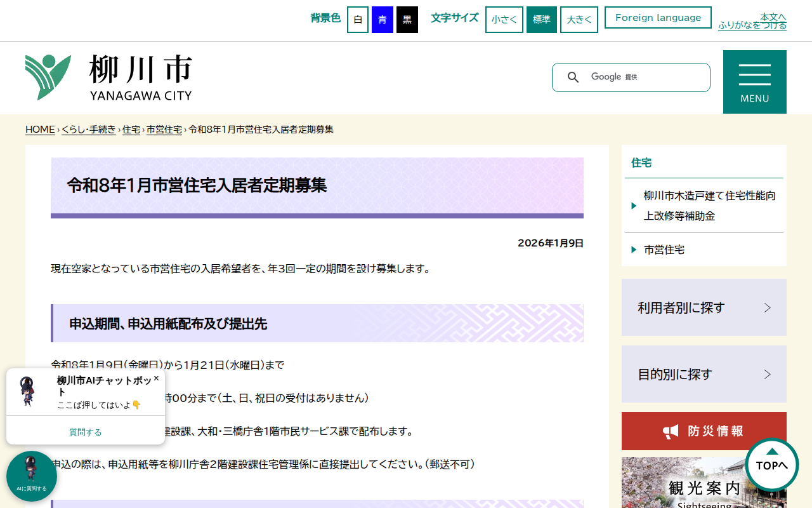Click the green arrow beside 市営住宅 sidebar link
This screenshot has height=508, width=812.
point(634,250)
